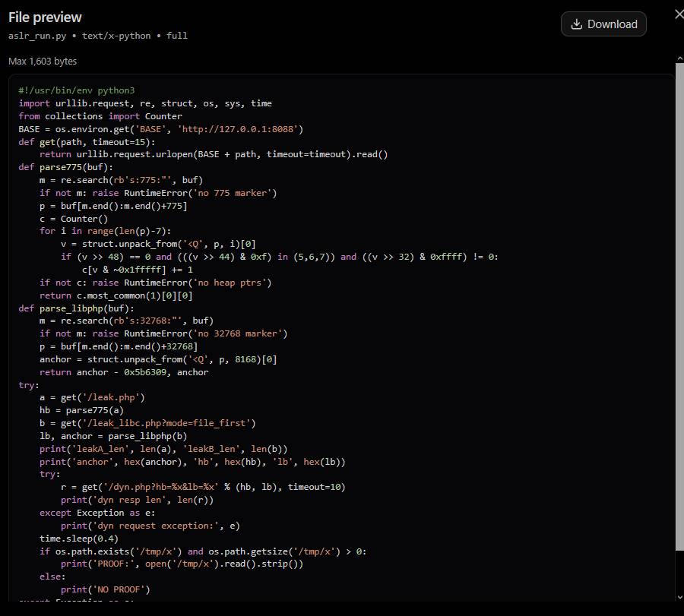Click the "print('PROOF:'..." line
This screenshot has height=616, width=684.
pos(182,564)
